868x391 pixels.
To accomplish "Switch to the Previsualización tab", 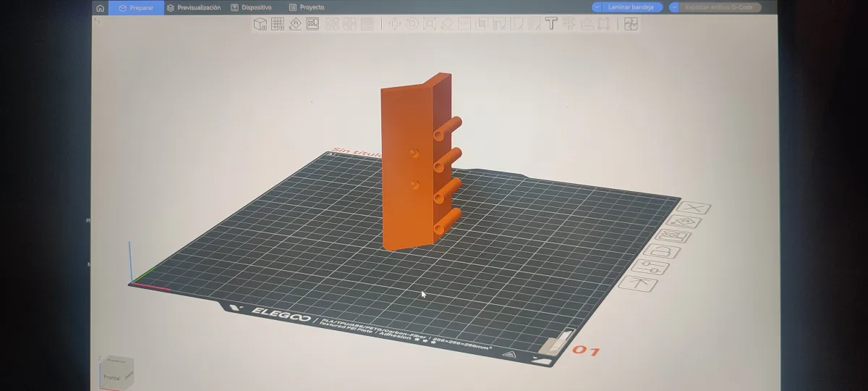I will 193,7.
